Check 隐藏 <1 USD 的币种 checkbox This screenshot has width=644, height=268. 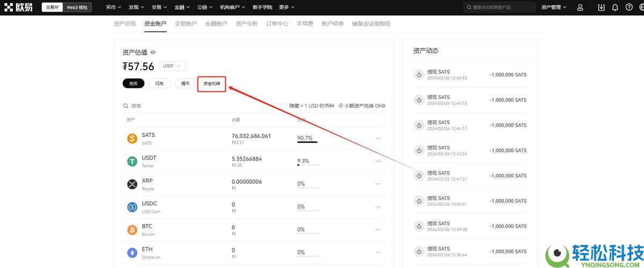pyautogui.click(x=284, y=106)
